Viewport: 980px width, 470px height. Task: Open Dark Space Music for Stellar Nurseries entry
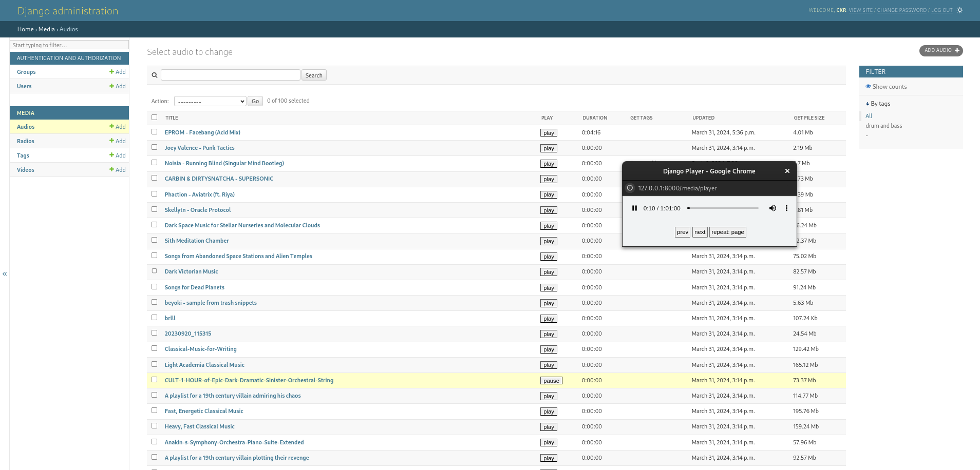point(242,225)
